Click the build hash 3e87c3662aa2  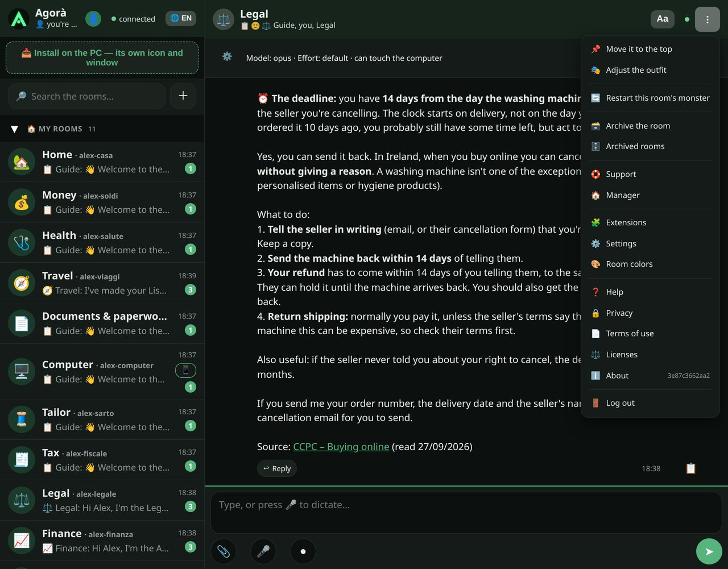tap(689, 376)
